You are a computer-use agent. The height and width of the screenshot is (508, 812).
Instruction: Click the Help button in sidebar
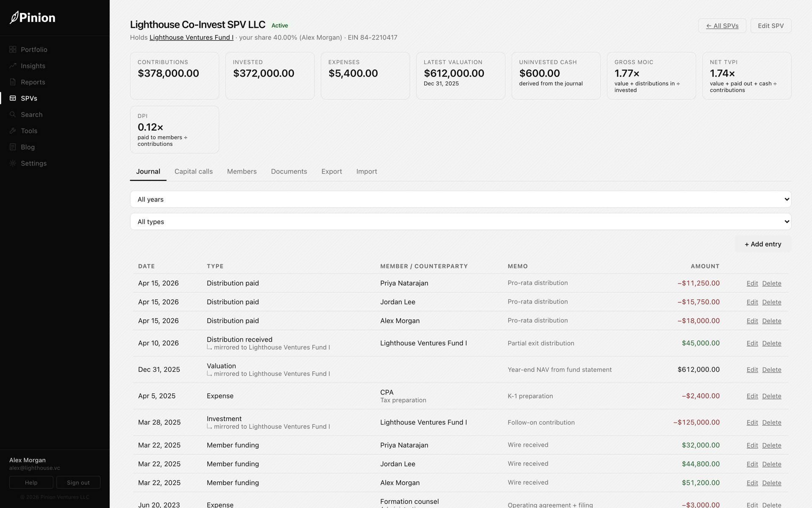[x=31, y=483]
